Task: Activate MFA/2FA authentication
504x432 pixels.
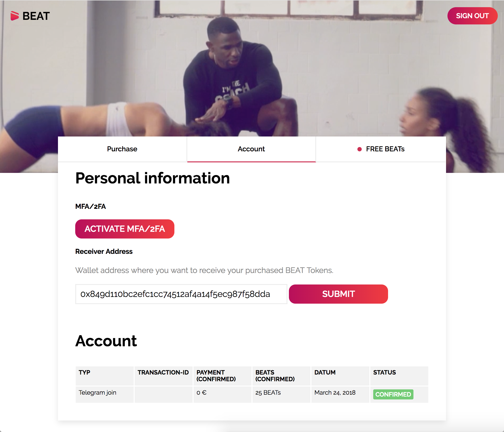Action: pyautogui.click(x=125, y=229)
